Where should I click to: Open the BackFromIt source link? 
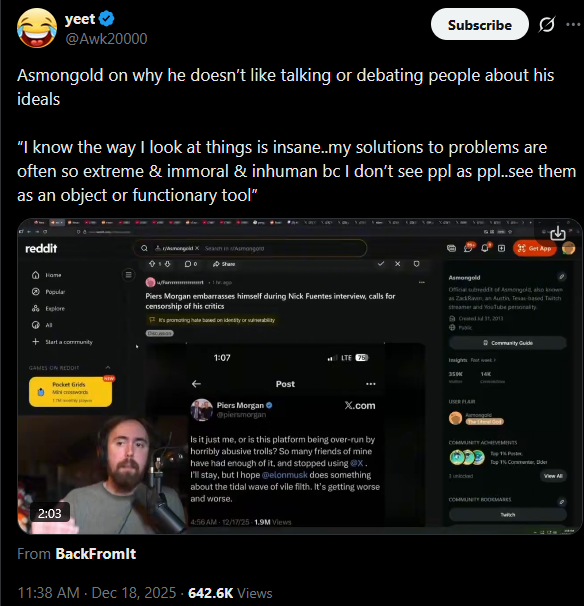click(x=96, y=554)
